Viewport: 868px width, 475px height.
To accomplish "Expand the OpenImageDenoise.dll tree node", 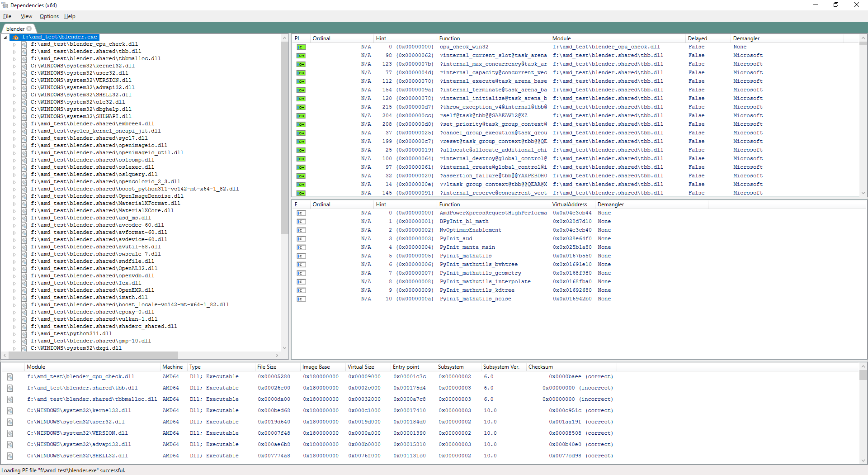I will tap(14, 197).
